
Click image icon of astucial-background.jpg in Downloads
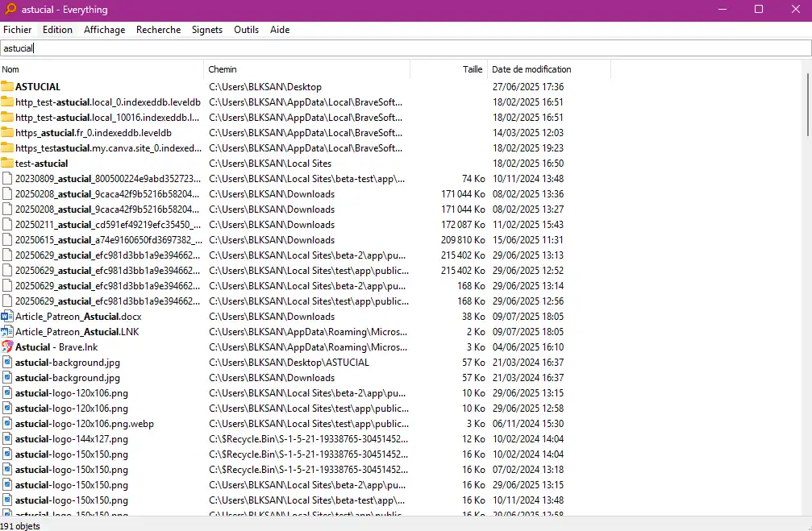click(x=7, y=377)
